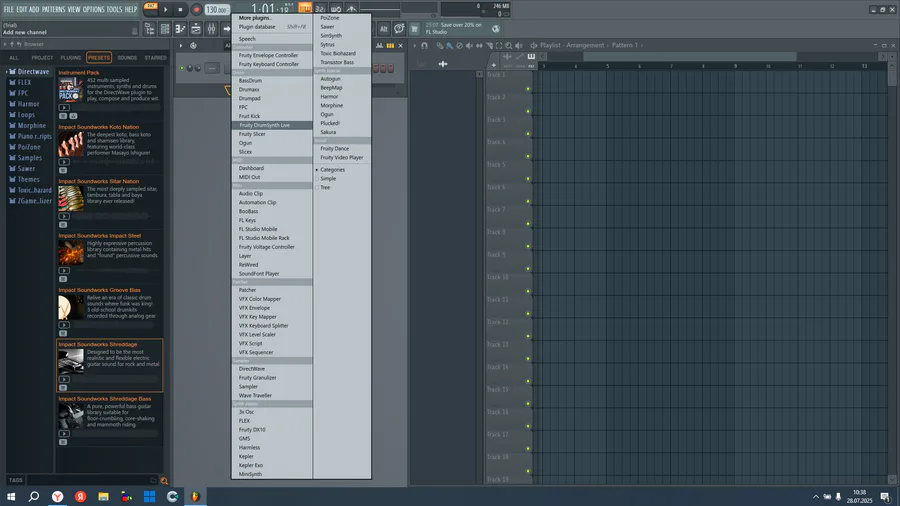Add Fruity Video Player from menu
This screenshot has height=506, width=900.
click(342, 158)
